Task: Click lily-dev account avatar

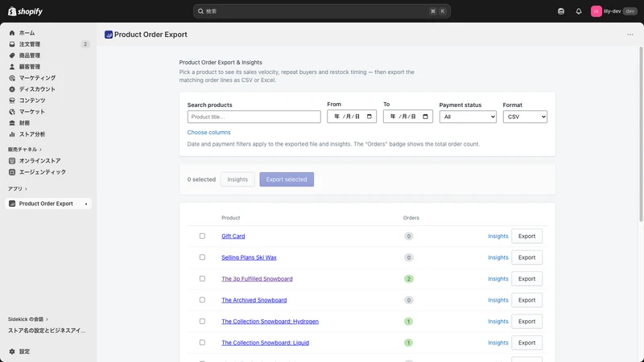Action: (596, 11)
